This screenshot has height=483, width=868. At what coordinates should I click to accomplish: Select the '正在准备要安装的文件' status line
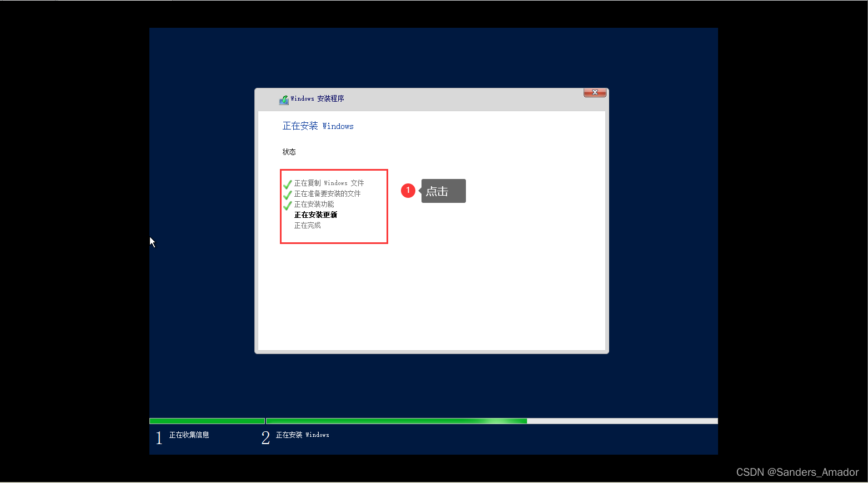pos(327,193)
